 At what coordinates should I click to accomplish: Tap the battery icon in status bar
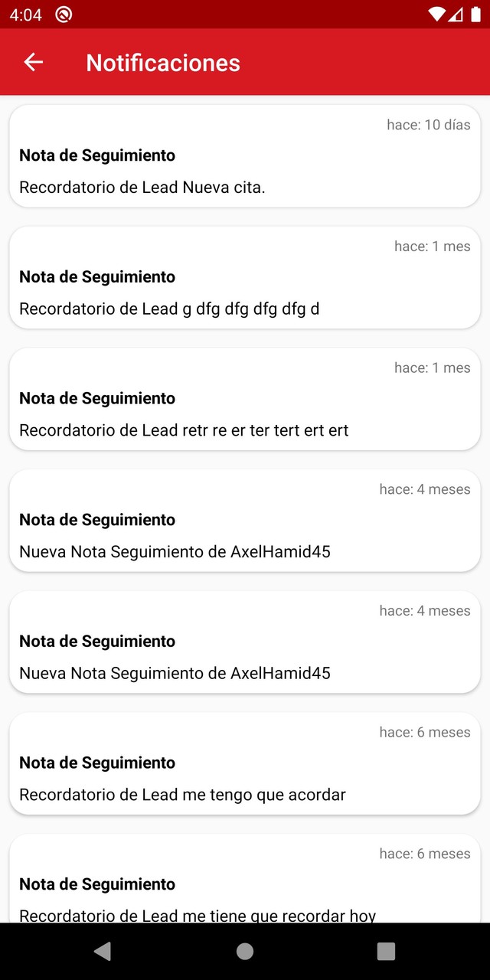[x=475, y=15]
